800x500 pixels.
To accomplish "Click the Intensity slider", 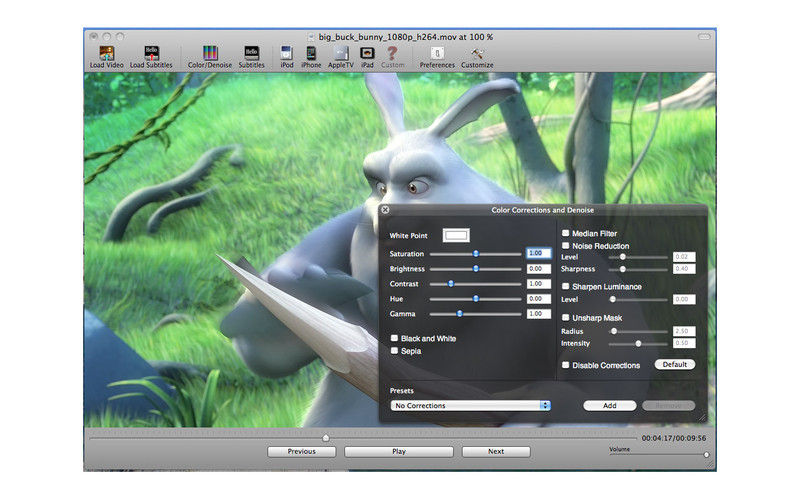I will coord(638,344).
